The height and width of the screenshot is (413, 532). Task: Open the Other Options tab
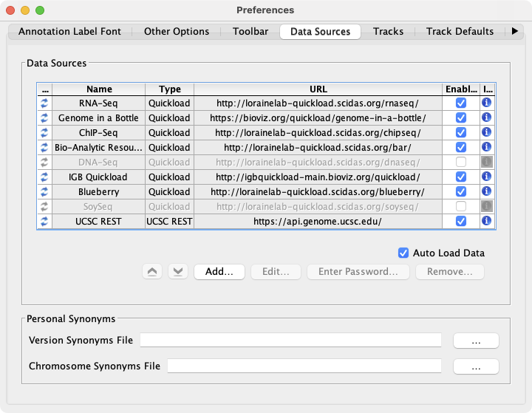[177, 32]
